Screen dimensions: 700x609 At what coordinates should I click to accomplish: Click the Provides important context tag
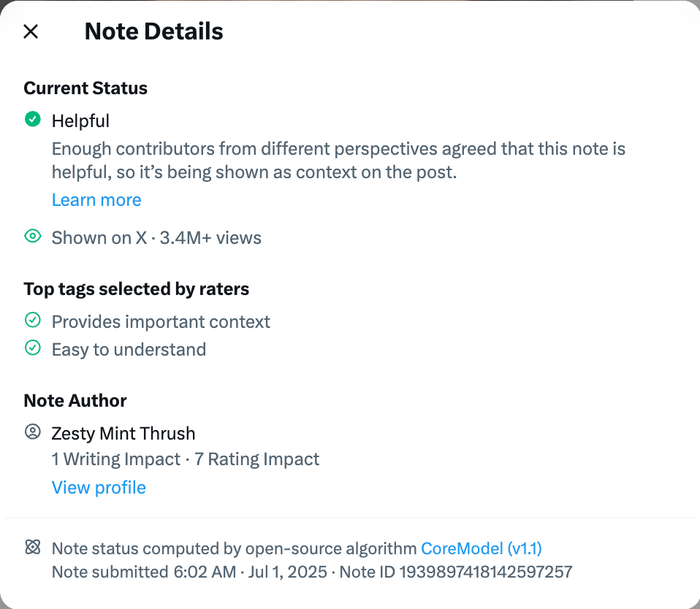161,322
